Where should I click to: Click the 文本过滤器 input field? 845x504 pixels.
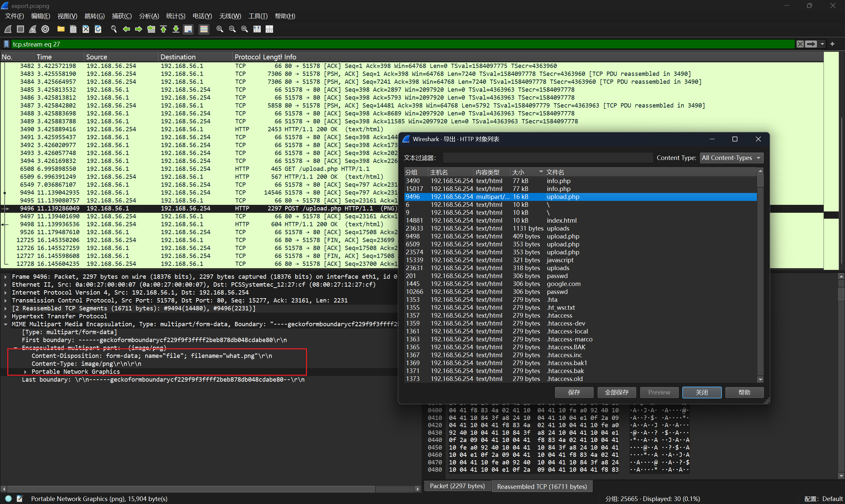click(x=548, y=158)
